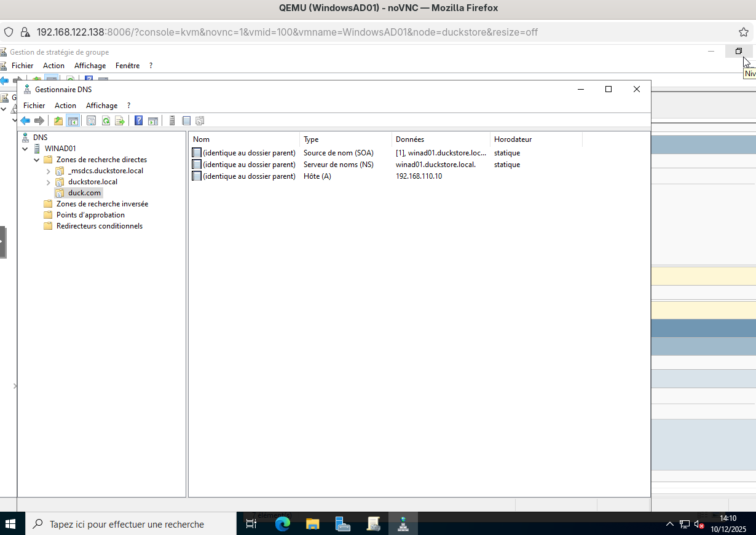Open the Action menu in Gestionnaire DNS
This screenshot has height=535, width=756.
(x=65, y=105)
